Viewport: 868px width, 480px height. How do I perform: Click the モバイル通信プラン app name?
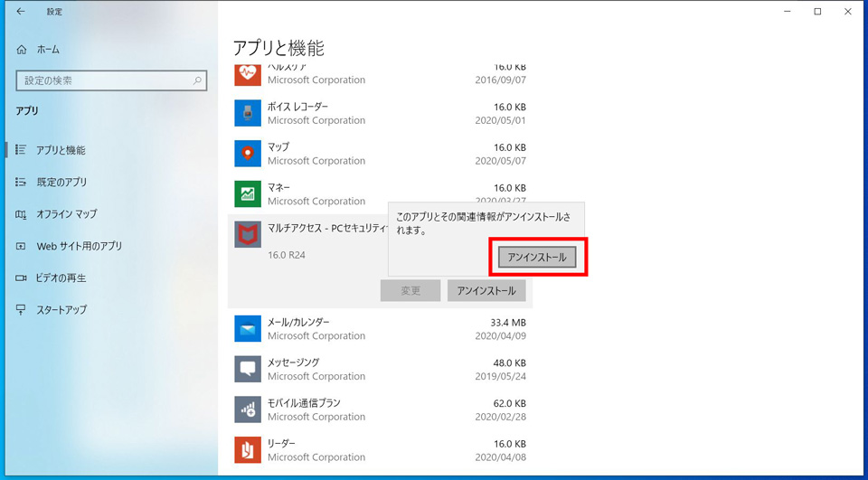pos(304,403)
